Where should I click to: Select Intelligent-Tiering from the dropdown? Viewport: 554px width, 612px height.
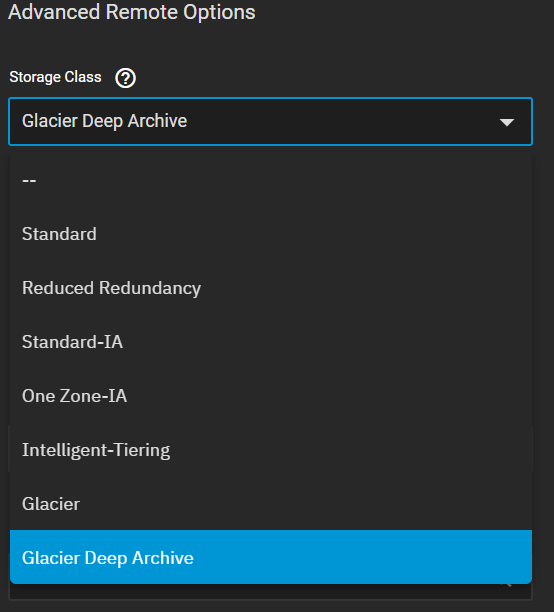(x=271, y=450)
